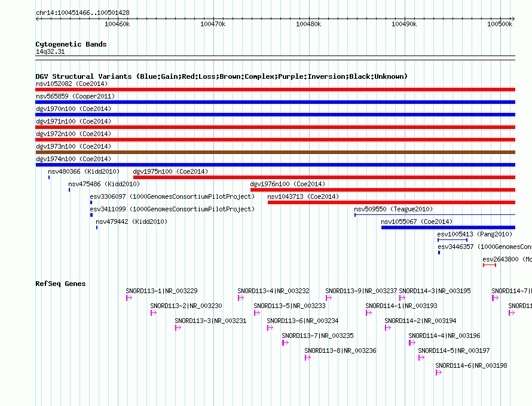This screenshot has width=532, height=406.
Task: Click the SNORD114-3 gene arrow glyph
Action: tap(402, 298)
